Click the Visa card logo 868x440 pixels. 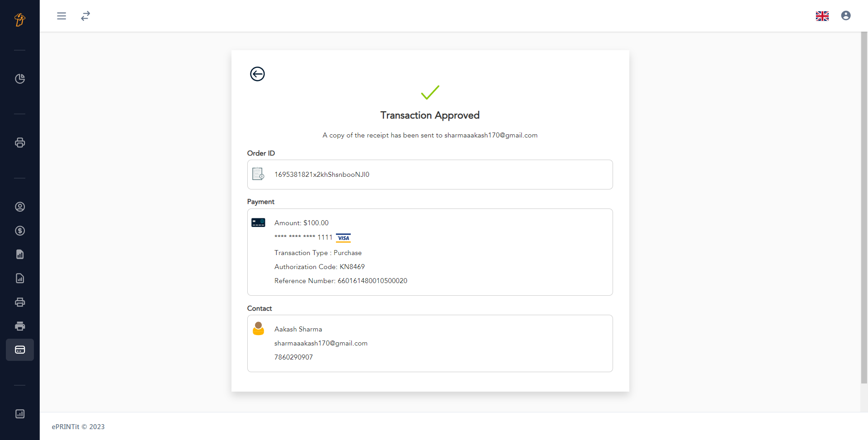[x=344, y=238]
